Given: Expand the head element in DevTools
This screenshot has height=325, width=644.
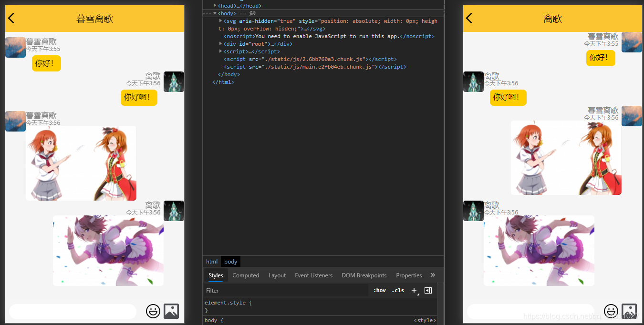Looking at the screenshot, I should click(x=215, y=5).
